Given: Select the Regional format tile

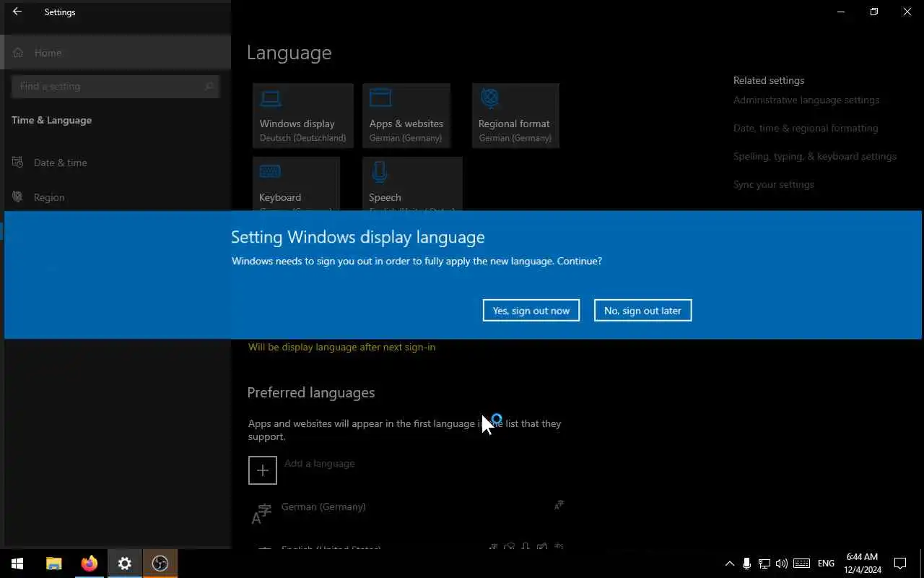Looking at the screenshot, I should pyautogui.click(x=515, y=116).
